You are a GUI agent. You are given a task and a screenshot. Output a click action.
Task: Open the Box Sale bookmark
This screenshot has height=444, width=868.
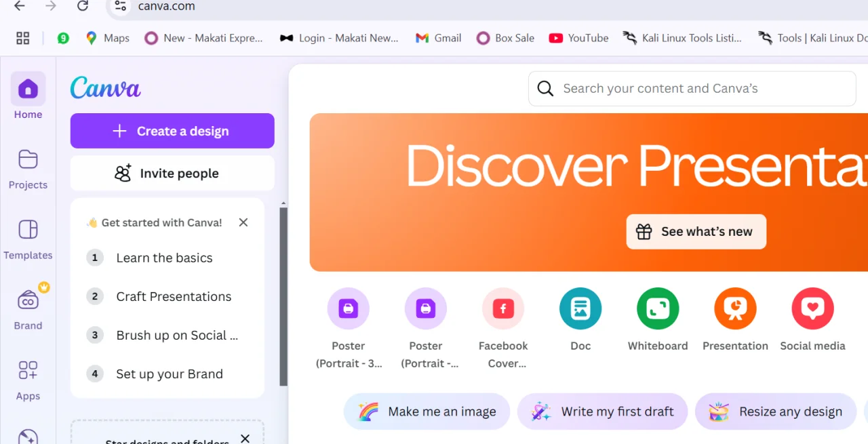(x=506, y=38)
